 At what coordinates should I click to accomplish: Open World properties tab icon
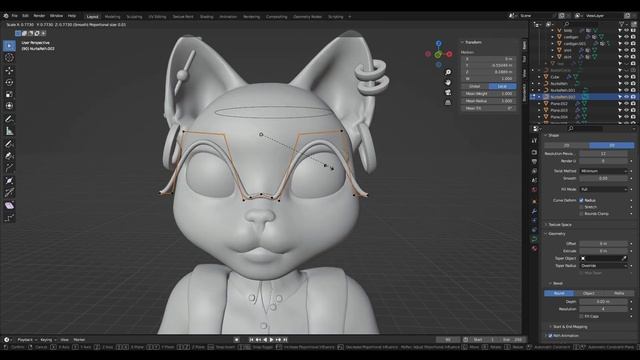tap(534, 190)
